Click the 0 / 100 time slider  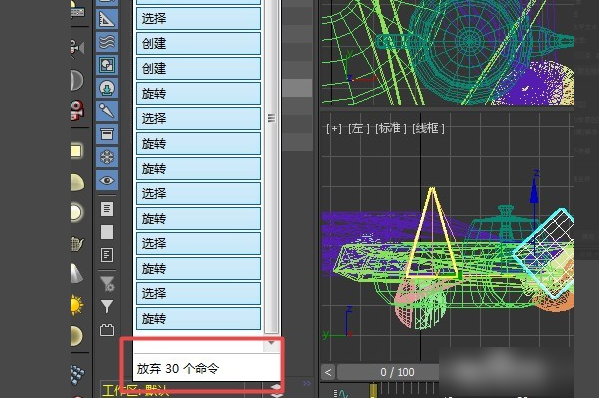pyautogui.click(x=397, y=372)
